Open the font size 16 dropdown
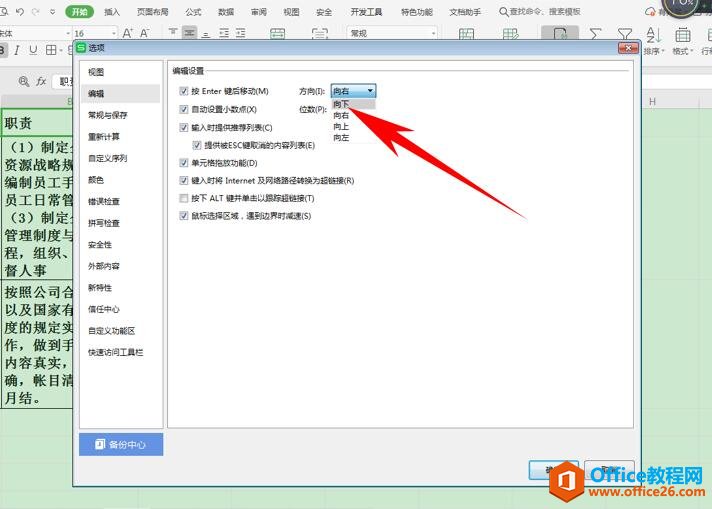This screenshot has width=712, height=509. pos(114,33)
